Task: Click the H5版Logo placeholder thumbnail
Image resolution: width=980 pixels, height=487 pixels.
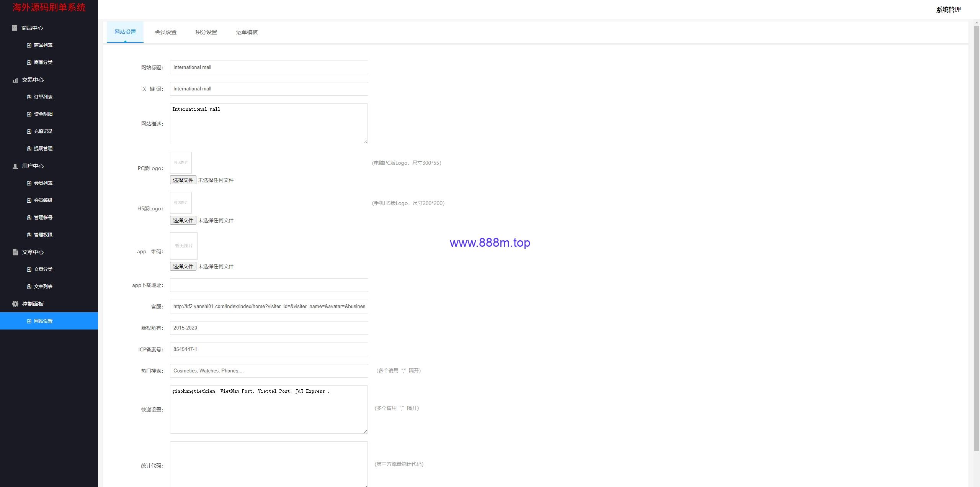Action: (x=181, y=203)
